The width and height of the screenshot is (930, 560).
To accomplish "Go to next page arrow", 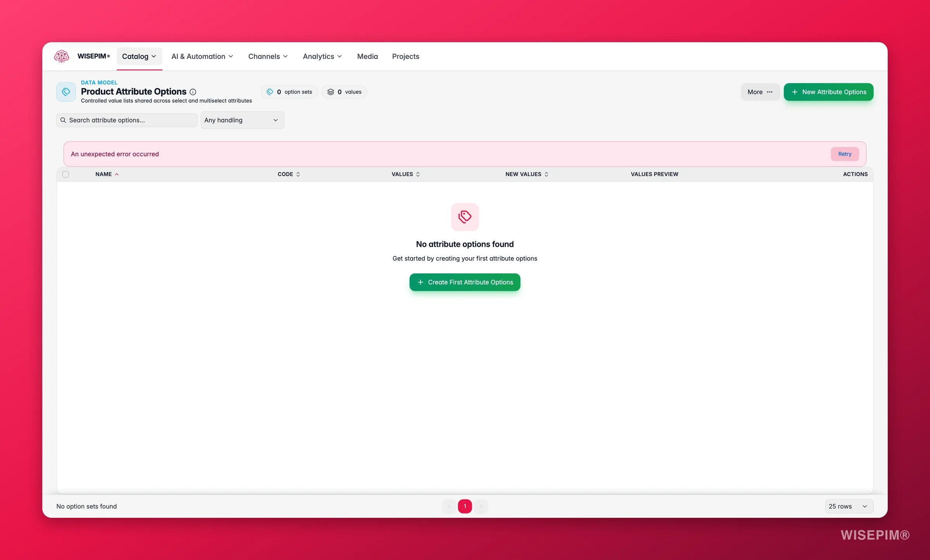I will [x=481, y=506].
